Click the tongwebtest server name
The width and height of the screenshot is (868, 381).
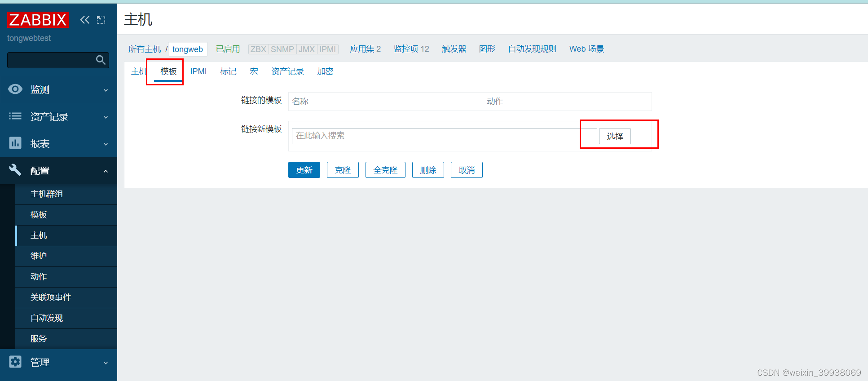29,38
